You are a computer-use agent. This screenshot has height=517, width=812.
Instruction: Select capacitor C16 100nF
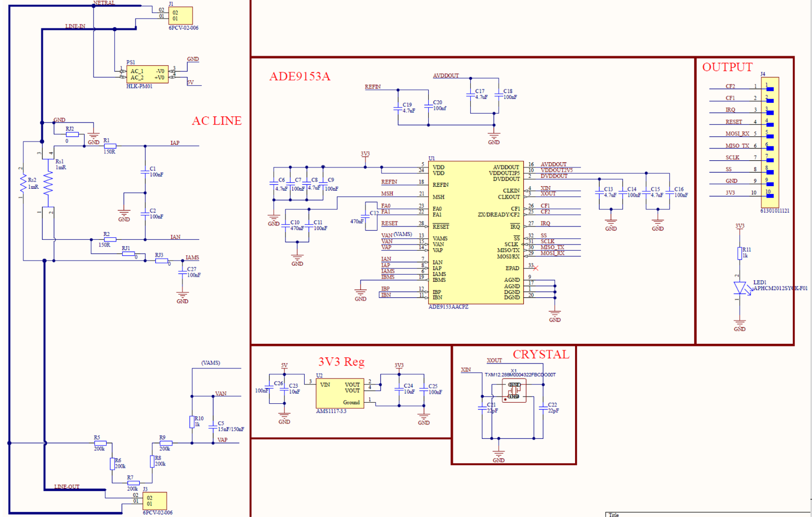pyautogui.click(x=670, y=192)
